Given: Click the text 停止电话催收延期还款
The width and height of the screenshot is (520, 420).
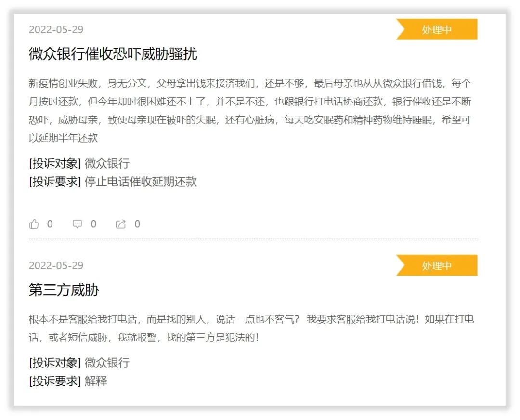Looking at the screenshot, I should click(141, 182).
